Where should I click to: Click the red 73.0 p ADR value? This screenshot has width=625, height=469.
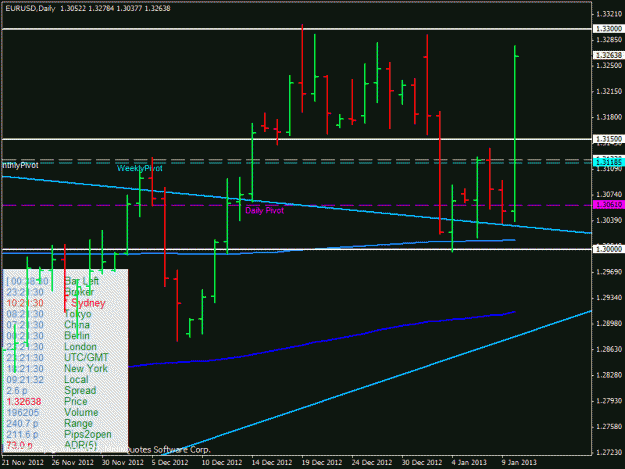click(20, 445)
